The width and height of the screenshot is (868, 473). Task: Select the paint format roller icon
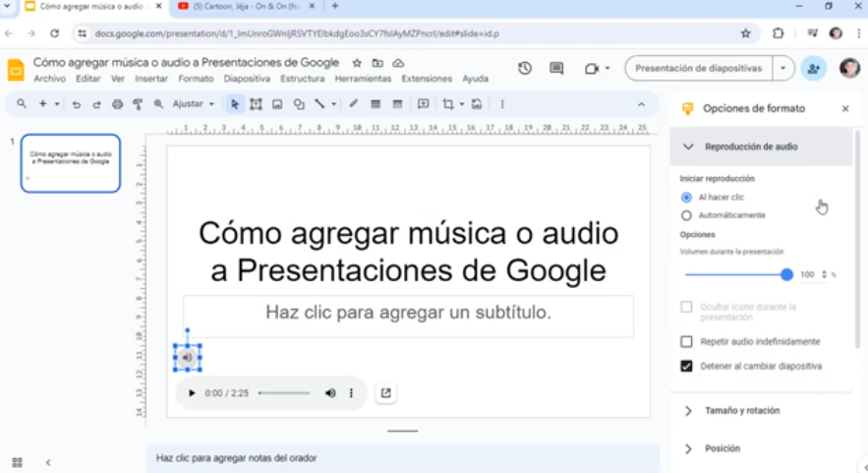[138, 104]
